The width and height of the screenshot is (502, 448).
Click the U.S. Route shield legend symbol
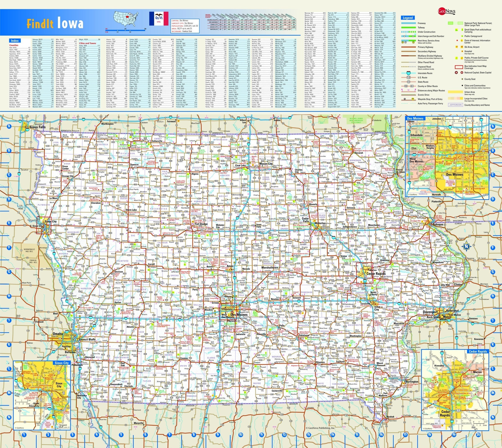(409, 78)
